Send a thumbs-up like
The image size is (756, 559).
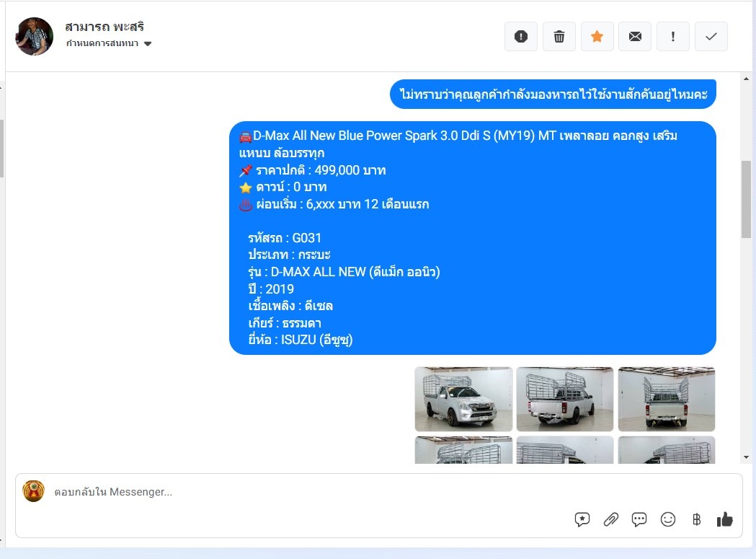[x=725, y=519]
